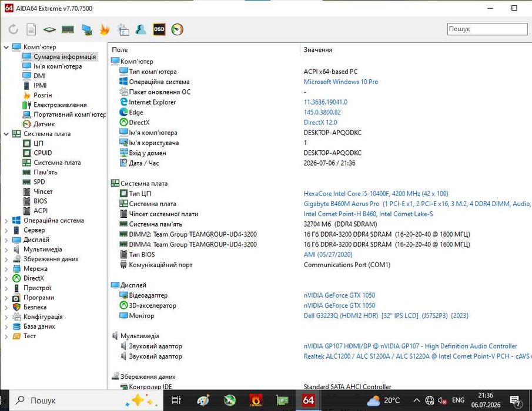Open the preferences checklist toolbar icon
Screen dimensions: 532x411
point(123,29)
